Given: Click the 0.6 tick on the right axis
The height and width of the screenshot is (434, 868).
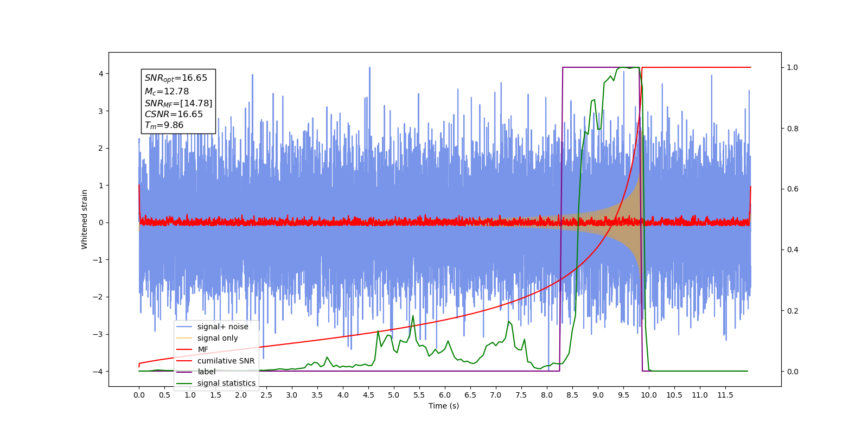Looking at the screenshot, I should [x=793, y=189].
